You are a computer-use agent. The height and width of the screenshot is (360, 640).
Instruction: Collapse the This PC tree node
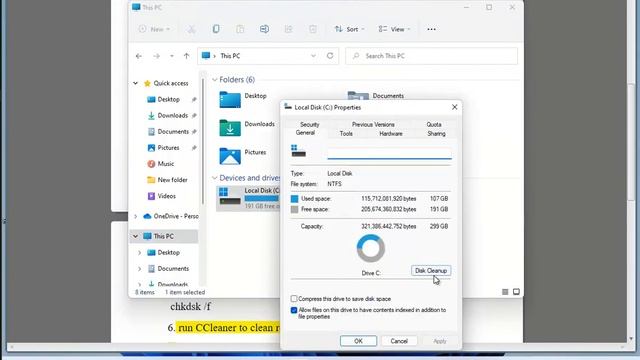[136, 236]
